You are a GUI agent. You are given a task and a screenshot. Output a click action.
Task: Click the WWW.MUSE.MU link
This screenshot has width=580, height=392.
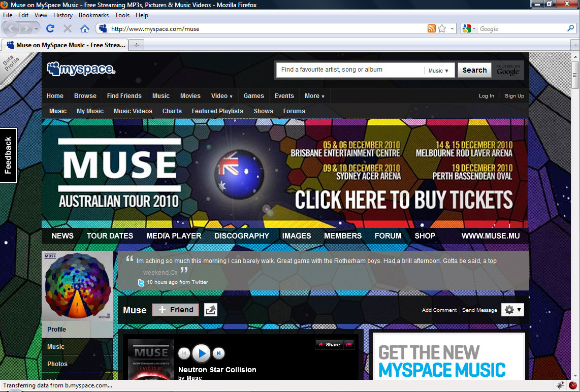491,236
